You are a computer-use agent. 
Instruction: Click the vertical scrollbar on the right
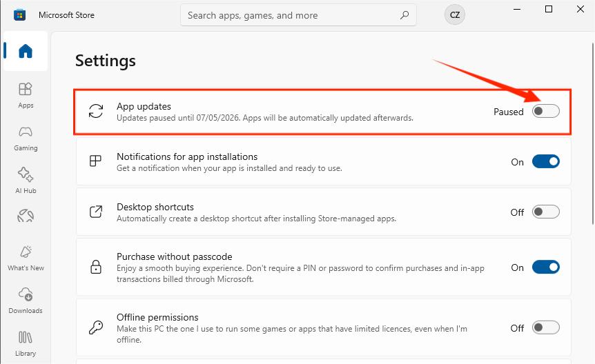[593, 134]
